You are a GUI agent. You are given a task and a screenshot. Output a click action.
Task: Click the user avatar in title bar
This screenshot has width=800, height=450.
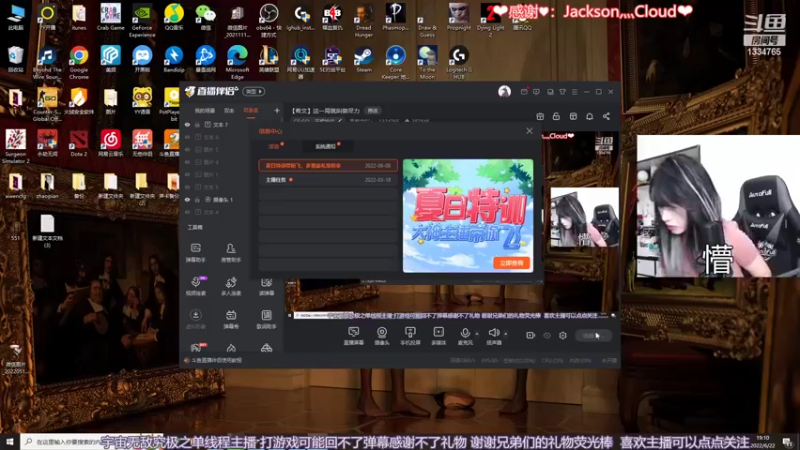(504, 91)
